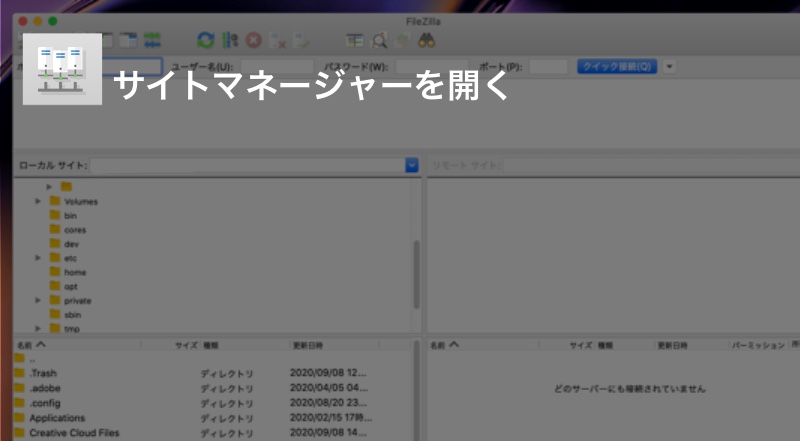Click the ポート(P) input field
This screenshot has width=800, height=441.
pos(548,66)
